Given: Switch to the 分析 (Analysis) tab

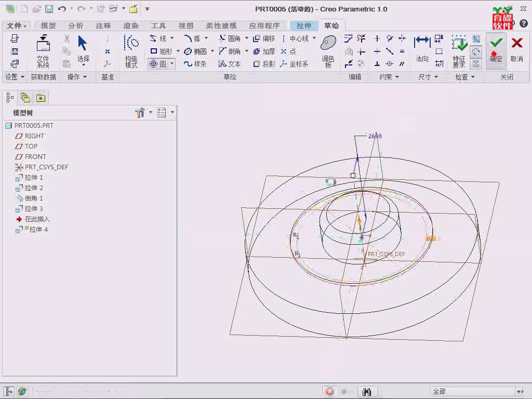Looking at the screenshot, I should 76,25.
